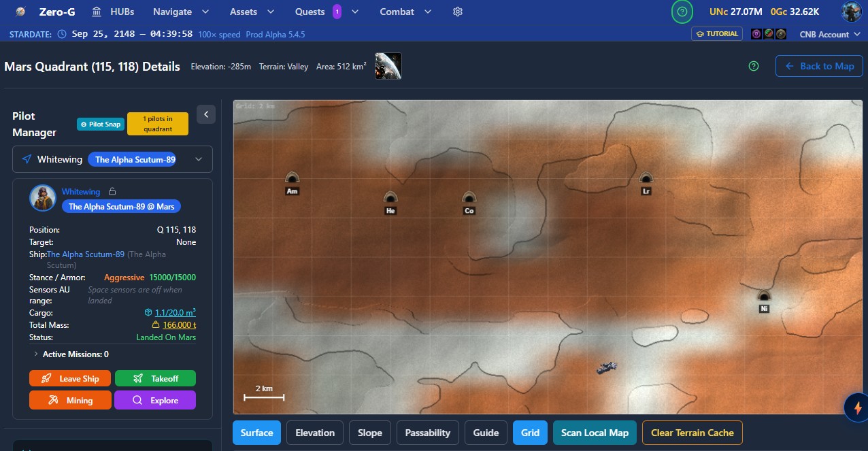Open the user avatar in top-right corner

pyautogui.click(x=851, y=12)
